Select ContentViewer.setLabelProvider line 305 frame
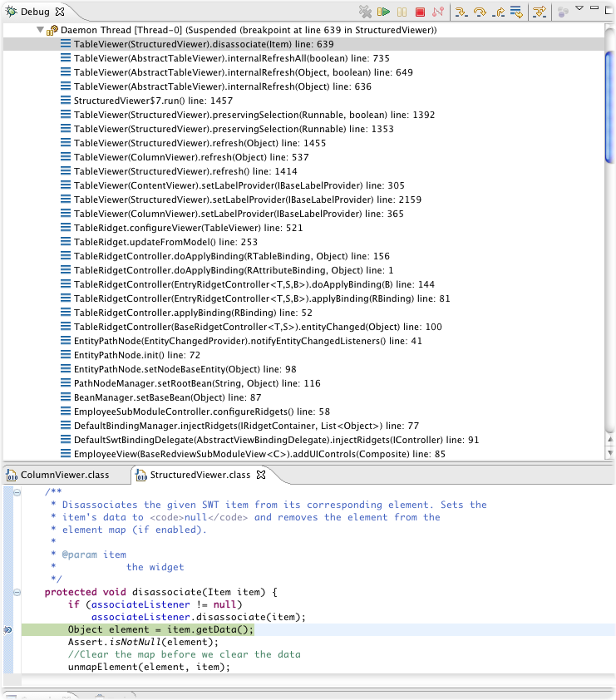The width and height of the screenshot is (616, 700). (239, 185)
